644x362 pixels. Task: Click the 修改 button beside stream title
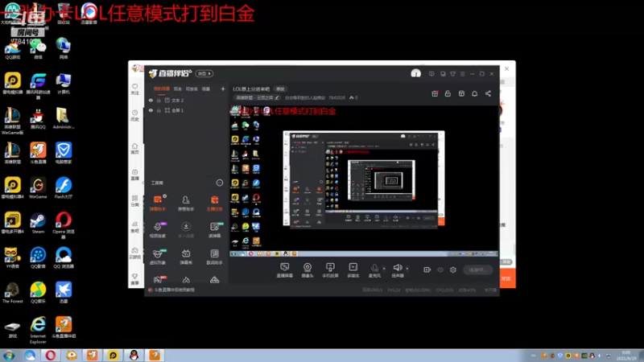280,89
